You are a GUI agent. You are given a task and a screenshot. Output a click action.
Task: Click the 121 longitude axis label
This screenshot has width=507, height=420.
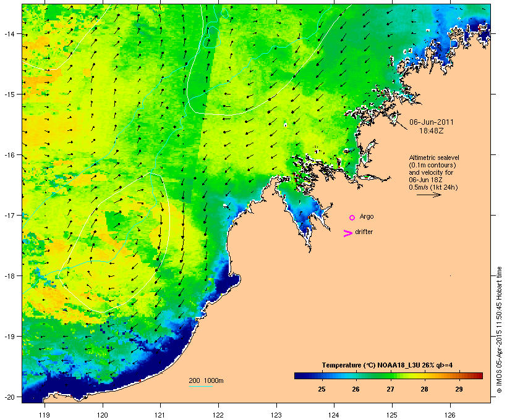click(x=160, y=415)
